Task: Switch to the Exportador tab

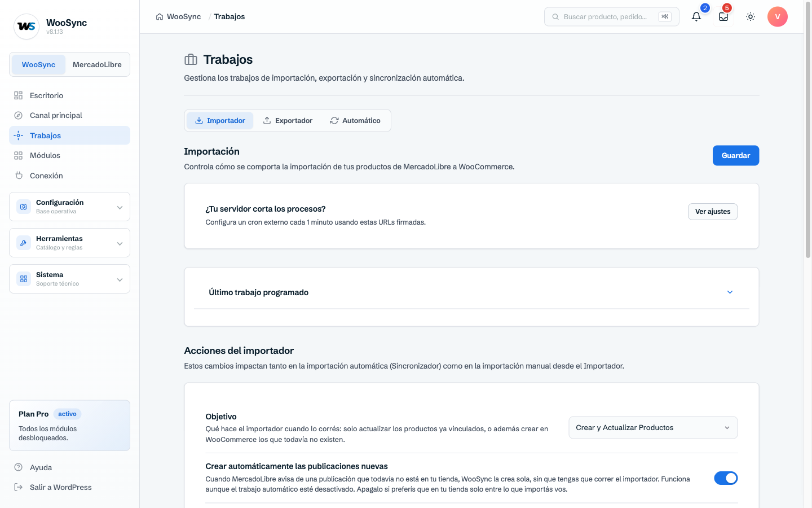Action: pos(288,121)
